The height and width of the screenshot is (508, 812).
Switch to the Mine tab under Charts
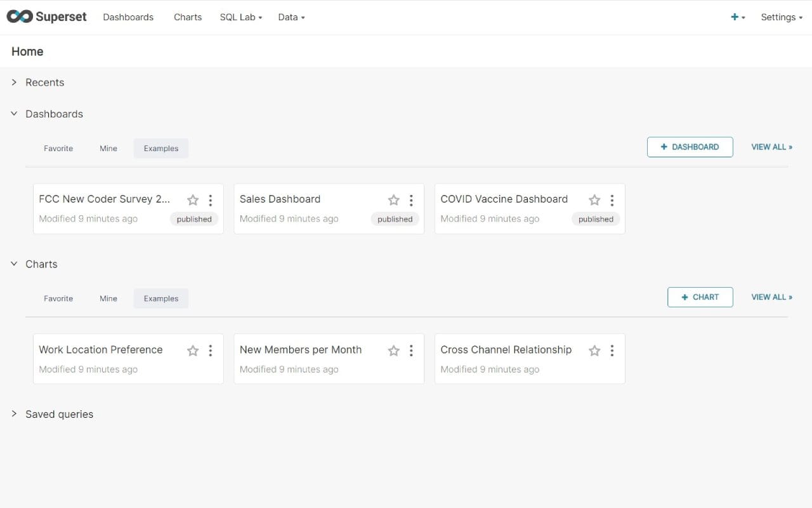click(108, 298)
